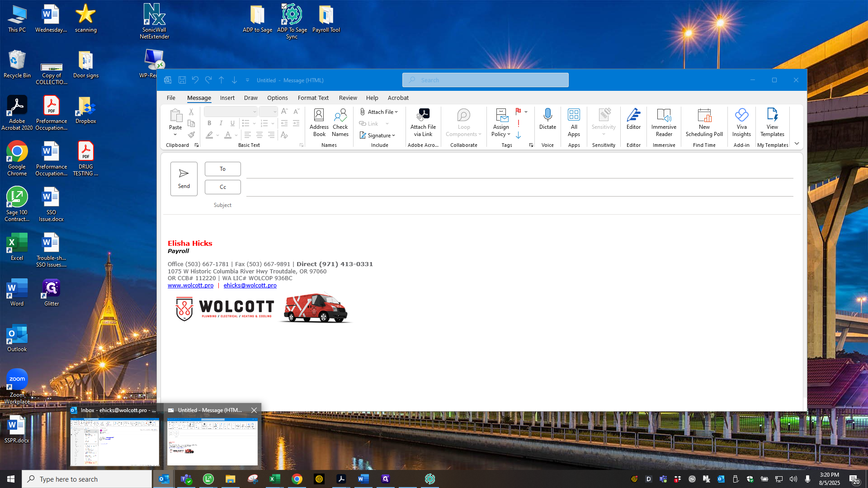
Task: Click Clear All Formatting icon
Action: coord(284,135)
